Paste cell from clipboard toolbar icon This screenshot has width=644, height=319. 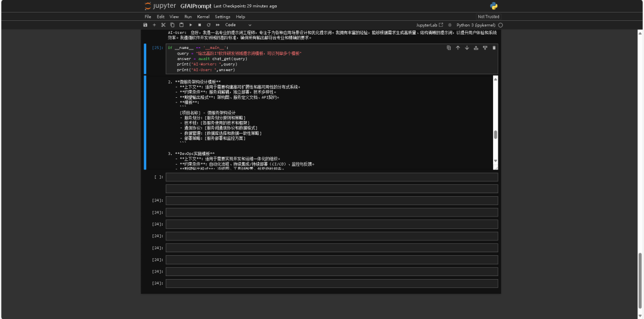point(181,25)
